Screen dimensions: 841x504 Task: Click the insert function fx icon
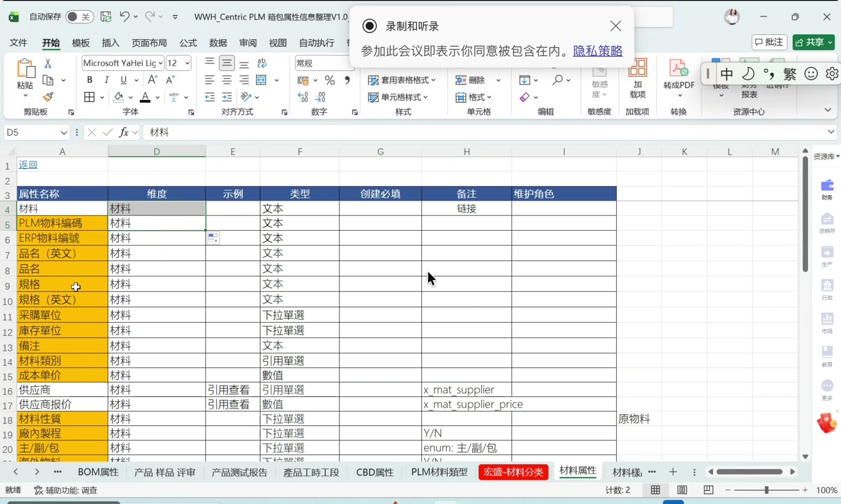(x=124, y=132)
